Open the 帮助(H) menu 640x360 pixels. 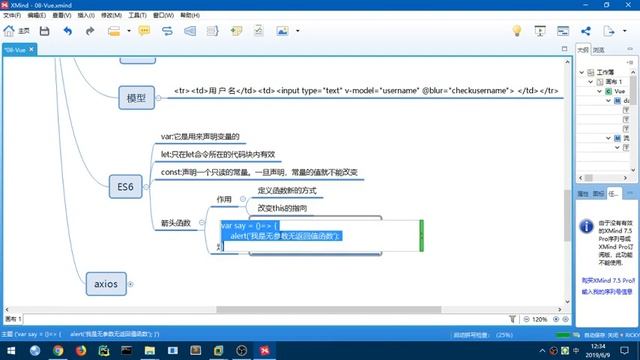pos(190,15)
